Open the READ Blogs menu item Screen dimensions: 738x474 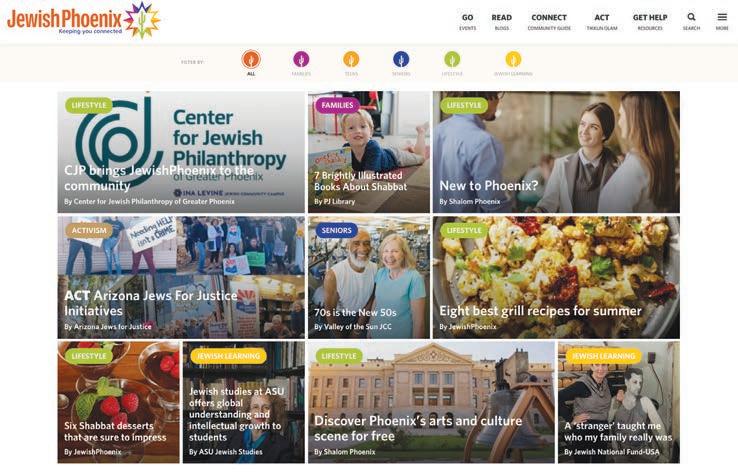click(x=502, y=22)
